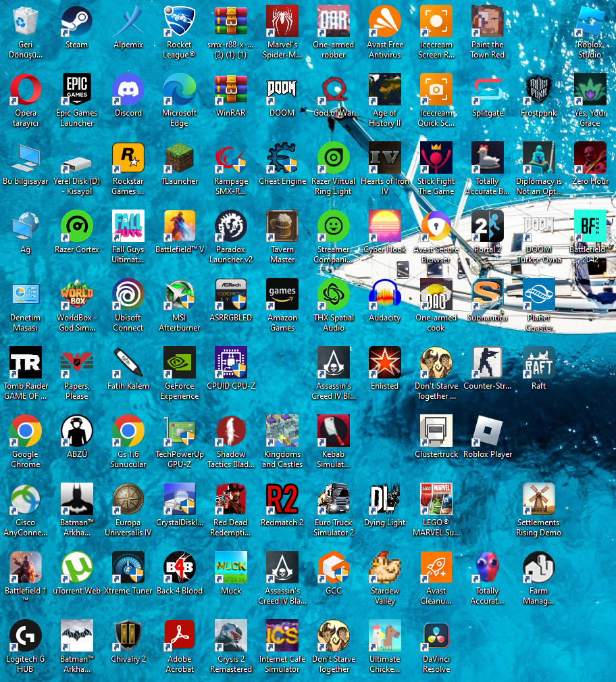This screenshot has width=616, height=682.
Task: Select Euro Truck Simulator 2 icon
Action: coord(334,500)
